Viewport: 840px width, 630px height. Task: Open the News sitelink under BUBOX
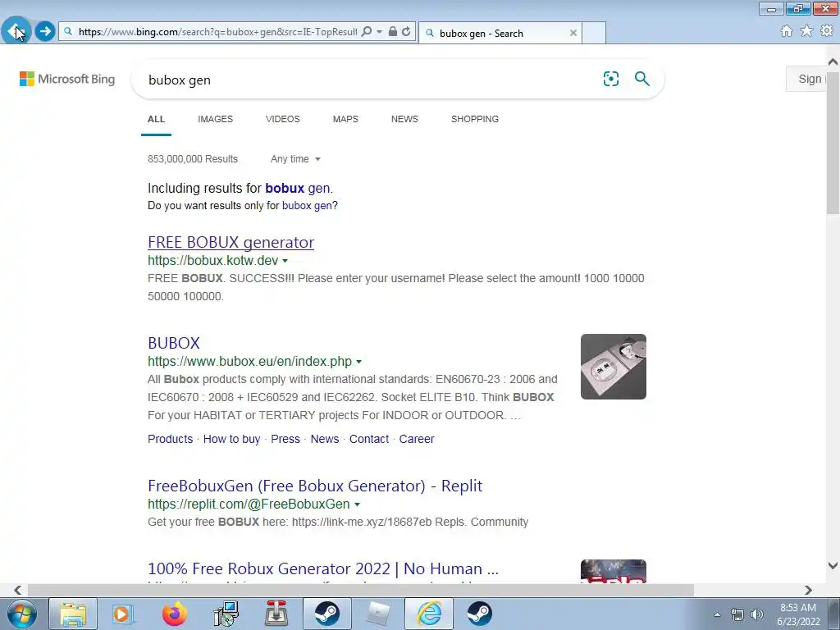coord(325,439)
